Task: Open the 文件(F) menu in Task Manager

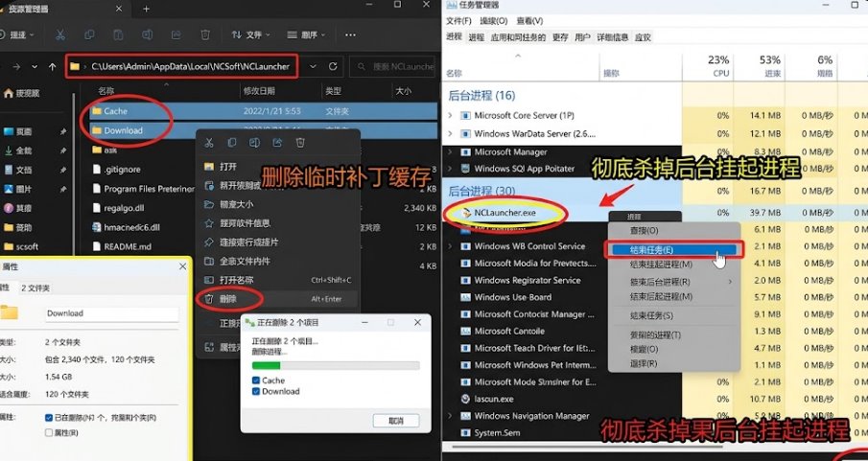Action: point(458,21)
